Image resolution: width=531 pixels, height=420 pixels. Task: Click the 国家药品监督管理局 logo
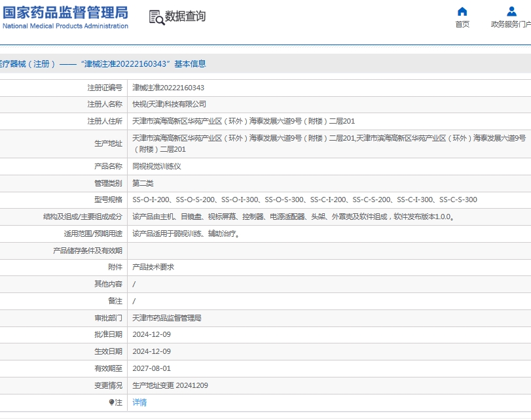[x=65, y=17]
